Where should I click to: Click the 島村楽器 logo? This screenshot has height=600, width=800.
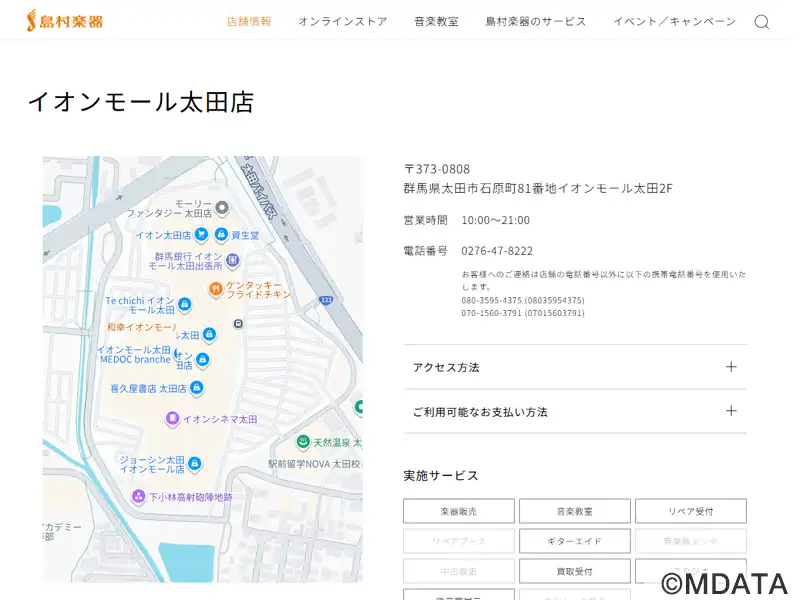(x=65, y=20)
